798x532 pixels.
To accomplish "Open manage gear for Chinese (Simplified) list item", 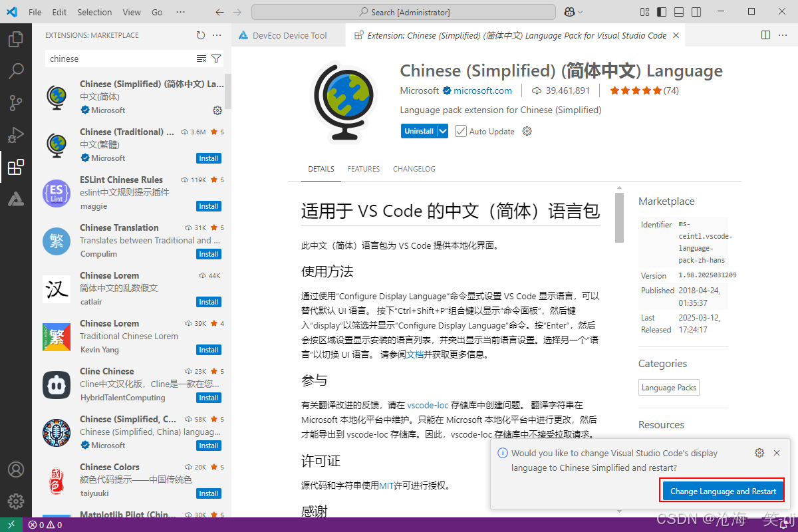I will pos(217,110).
